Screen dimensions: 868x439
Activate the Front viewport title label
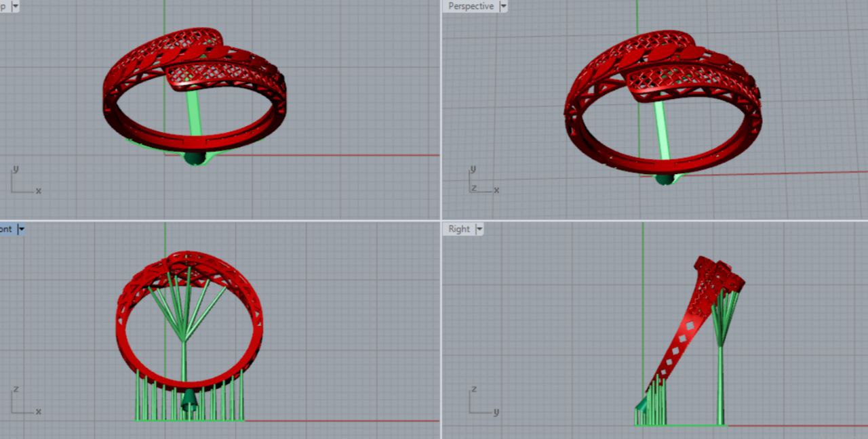point(6,229)
